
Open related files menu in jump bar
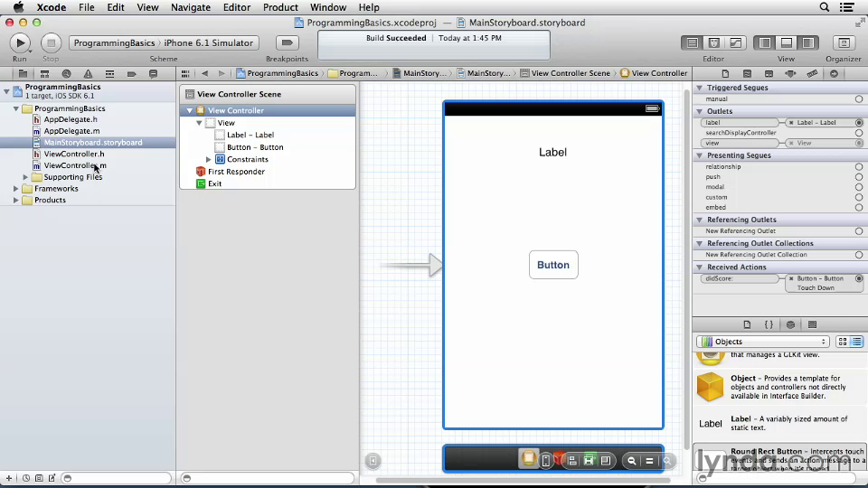(x=185, y=73)
